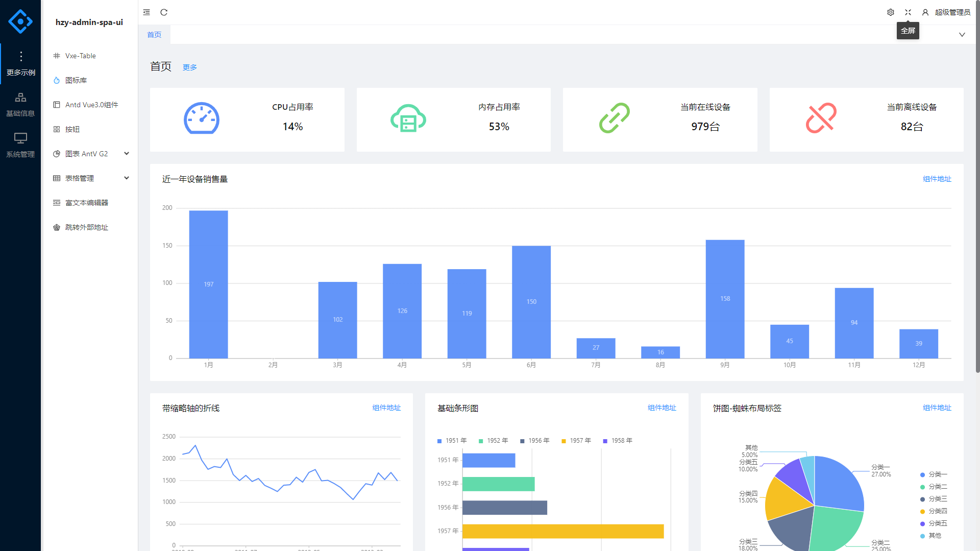Screen dimensions: 980x551
Task: Click the collapse sidebar menu icon
Action: point(146,12)
